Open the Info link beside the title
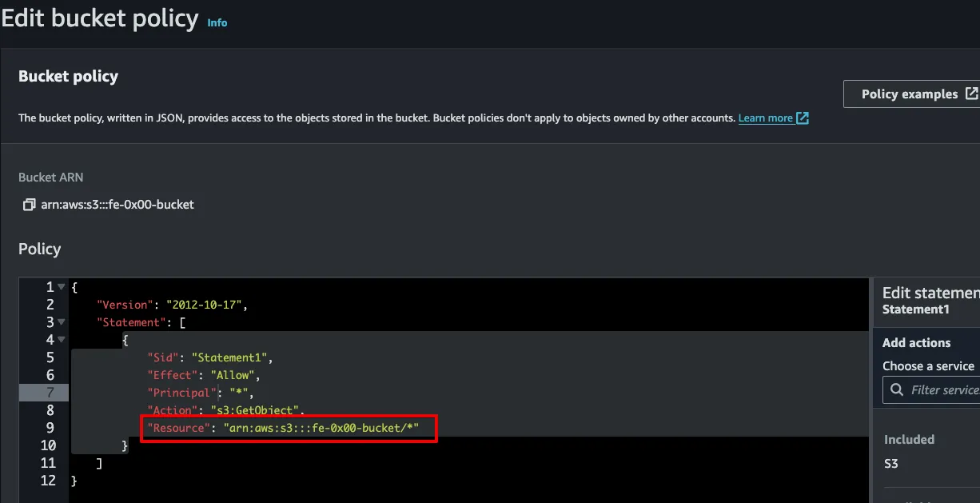Viewport: 980px width, 503px height. (217, 22)
